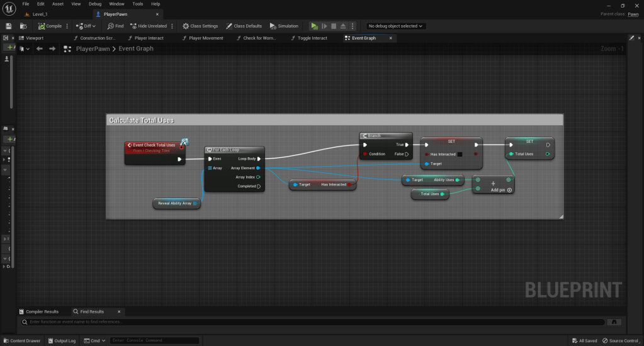The width and height of the screenshot is (644, 346).
Task: Toggle the Has Interacted checkbox on SET node
Action: point(460,154)
